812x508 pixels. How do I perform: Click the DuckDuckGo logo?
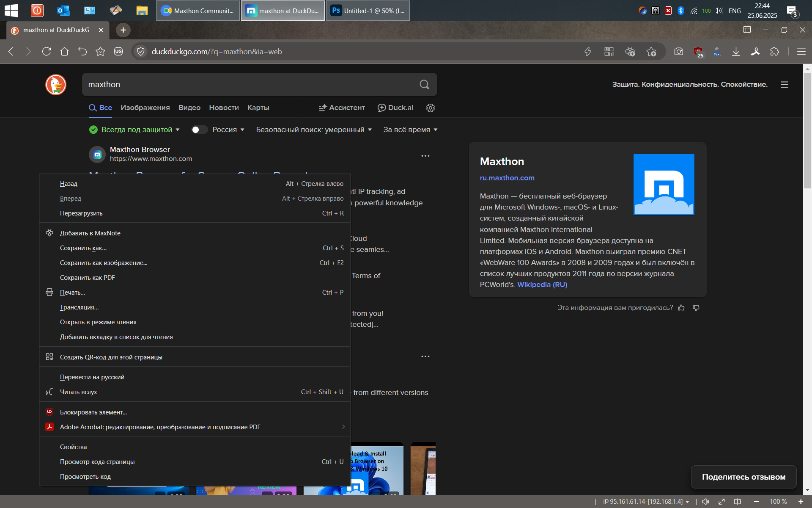[56, 85]
